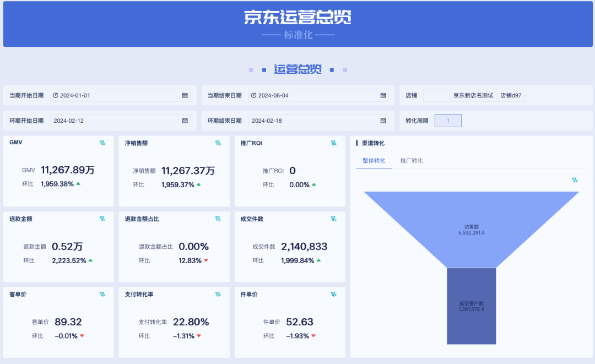The image size is (595, 364).
Task: Click the filter icon on the 退款金额占比 card
Action: (218, 219)
